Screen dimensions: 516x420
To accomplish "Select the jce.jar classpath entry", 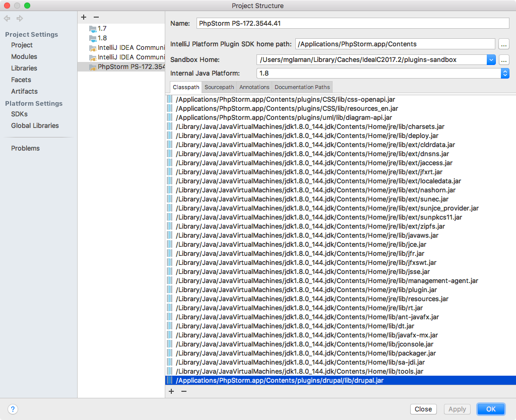I will click(x=341, y=244).
